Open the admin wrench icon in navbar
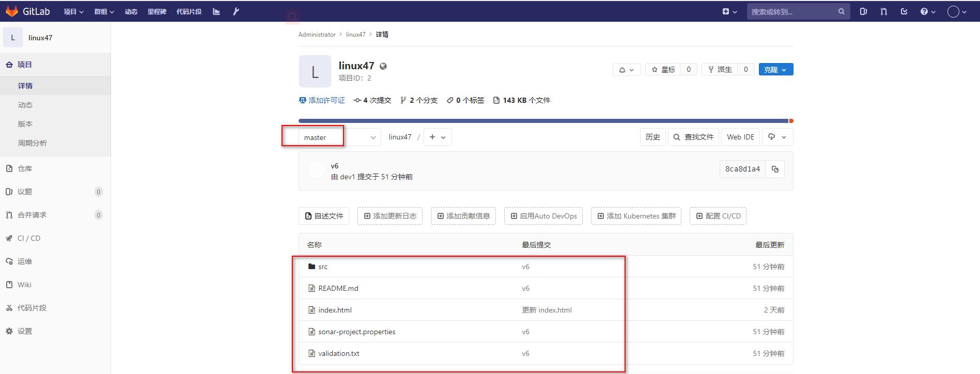Viewport: 980px width, 374px height. pos(236,11)
